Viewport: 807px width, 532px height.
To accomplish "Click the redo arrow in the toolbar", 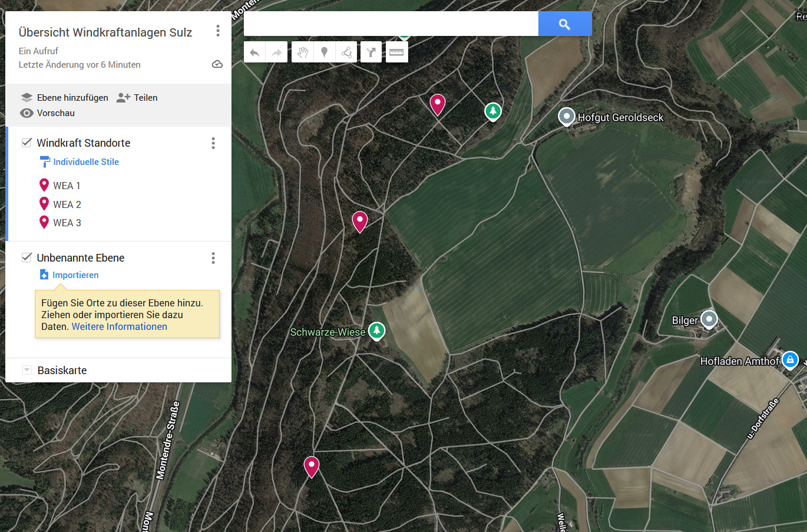I will 276,52.
